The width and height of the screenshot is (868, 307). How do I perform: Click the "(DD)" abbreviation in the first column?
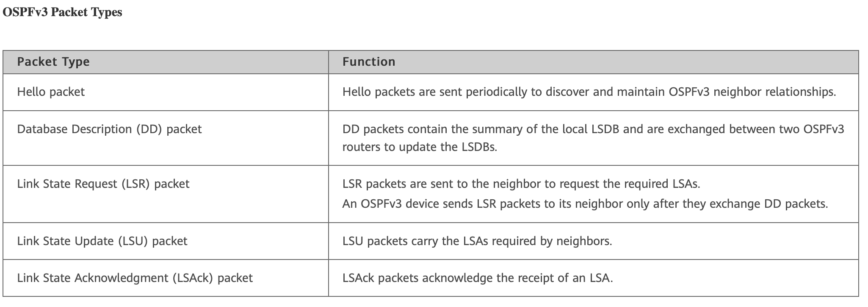pyautogui.click(x=149, y=129)
